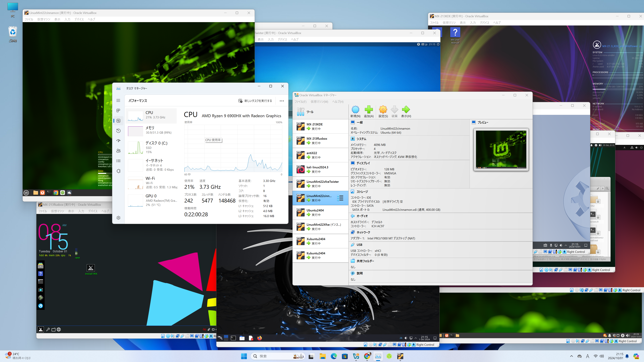Show hidden icons chevron in Windows tray
Image resolution: width=644 pixels, height=362 pixels.
pos(571,356)
